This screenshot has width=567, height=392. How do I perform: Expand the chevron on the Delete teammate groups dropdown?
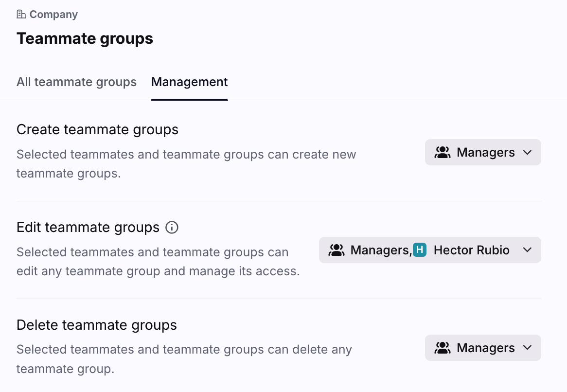(527, 348)
